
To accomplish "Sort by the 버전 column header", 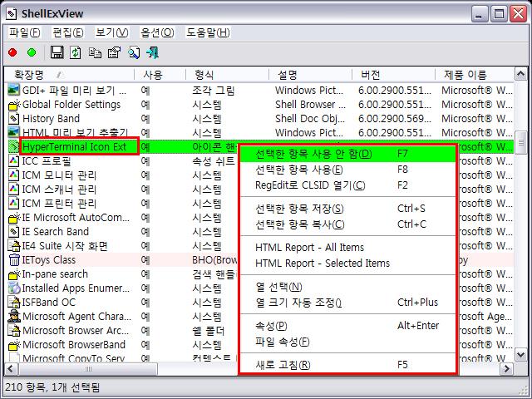I will coord(393,75).
